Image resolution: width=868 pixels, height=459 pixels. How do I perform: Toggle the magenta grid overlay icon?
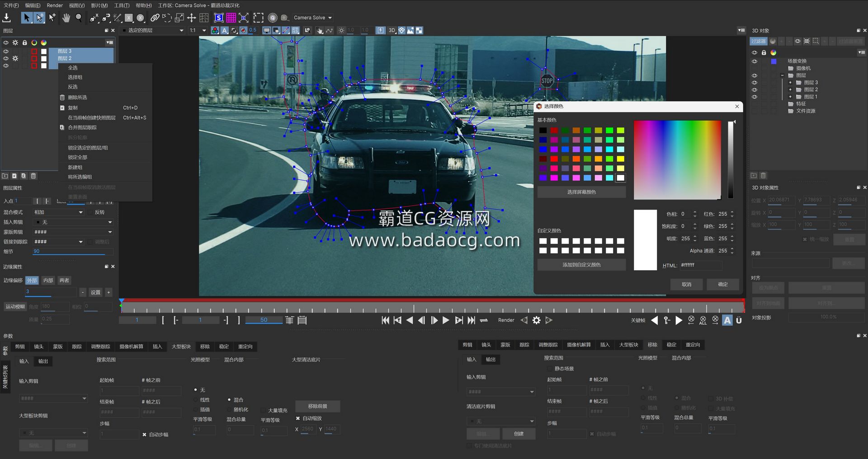click(231, 18)
